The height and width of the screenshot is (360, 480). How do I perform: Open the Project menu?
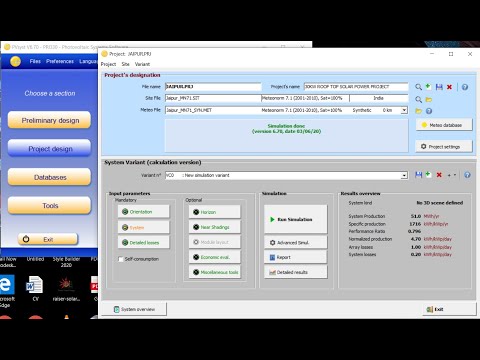tap(108, 64)
